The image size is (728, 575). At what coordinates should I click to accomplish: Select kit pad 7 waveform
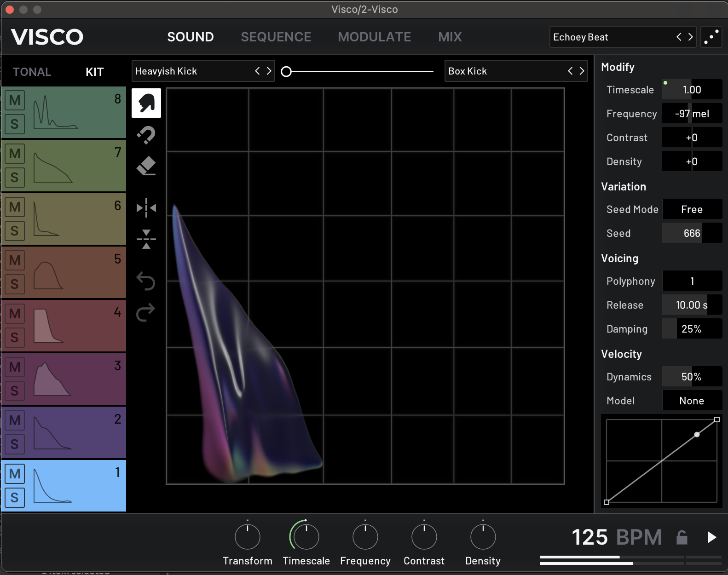coord(53,167)
